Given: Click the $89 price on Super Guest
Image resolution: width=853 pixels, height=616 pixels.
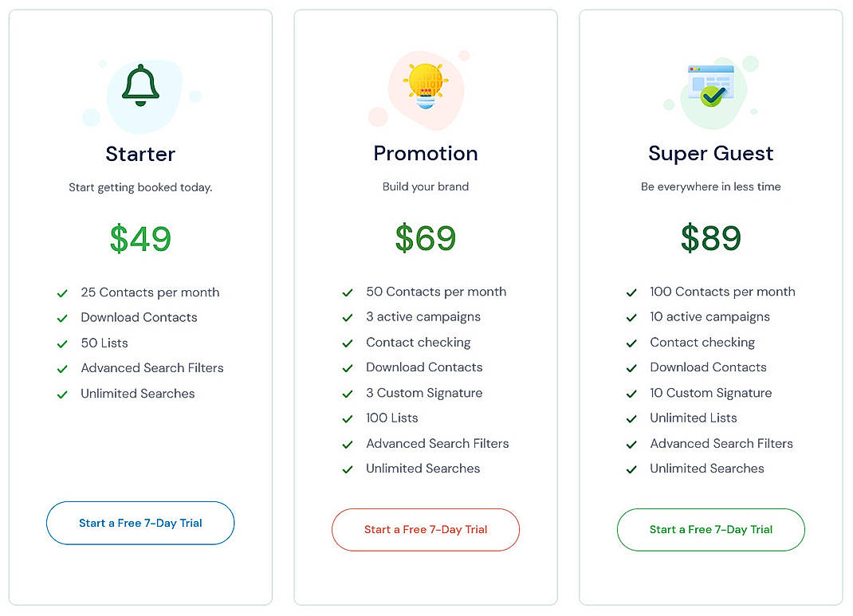Looking at the screenshot, I should 710,238.
